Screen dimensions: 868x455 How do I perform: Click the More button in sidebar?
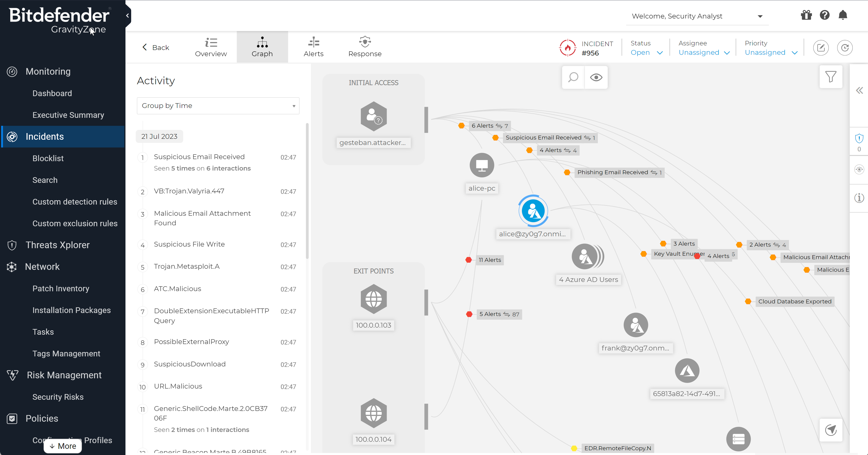(x=63, y=446)
